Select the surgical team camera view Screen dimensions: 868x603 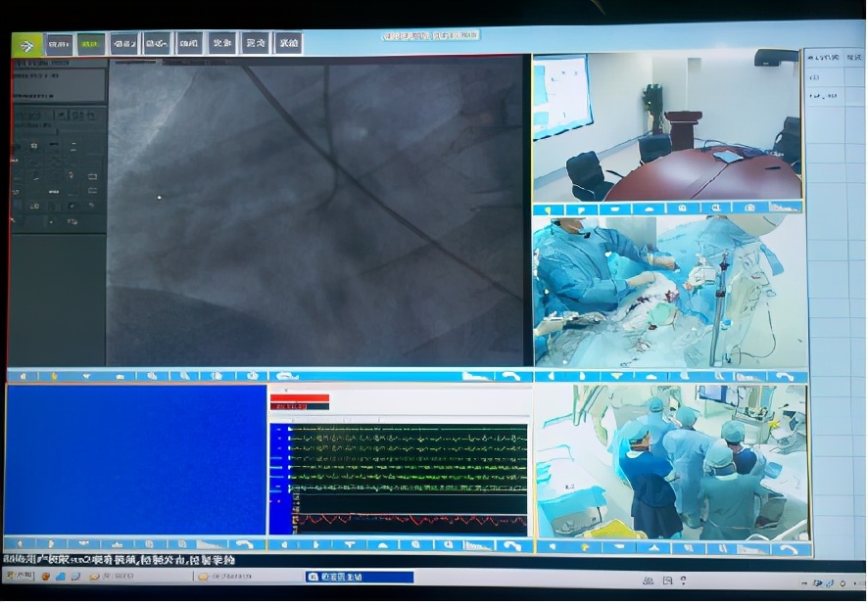(670, 462)
